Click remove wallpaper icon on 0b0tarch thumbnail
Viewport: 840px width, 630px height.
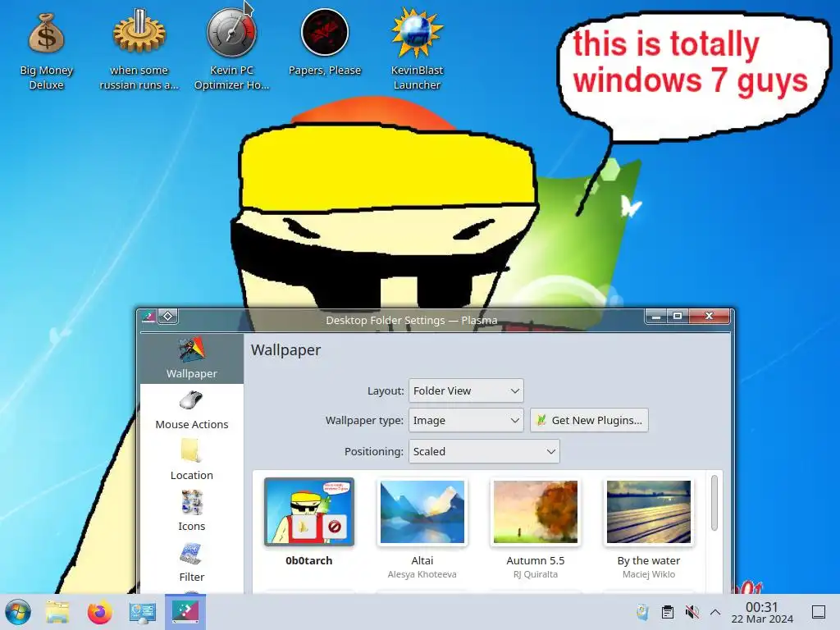point(335,527)
